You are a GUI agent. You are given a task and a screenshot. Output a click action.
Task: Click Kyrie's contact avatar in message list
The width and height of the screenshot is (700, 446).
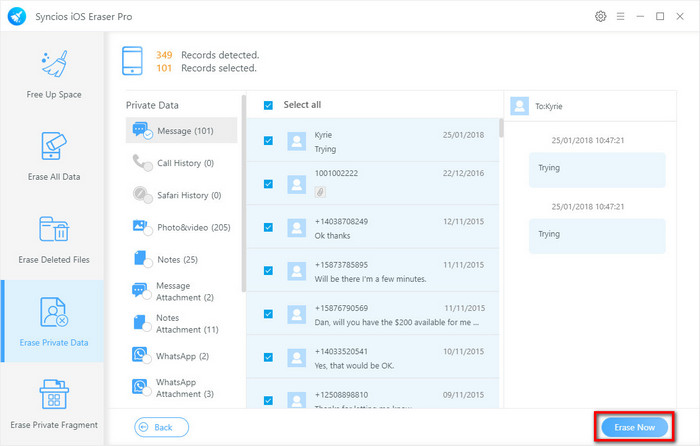point(296,141)
